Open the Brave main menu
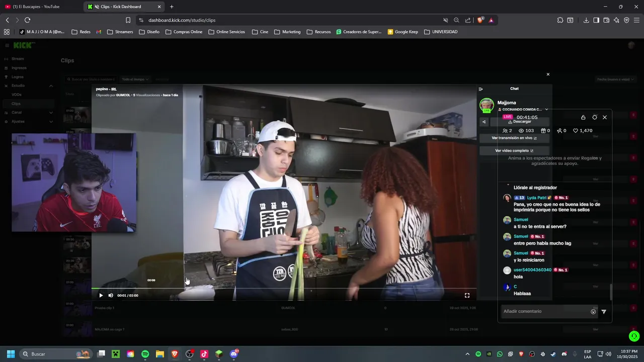The width and height of the screenshot is (644, 362). pos(637,20)
